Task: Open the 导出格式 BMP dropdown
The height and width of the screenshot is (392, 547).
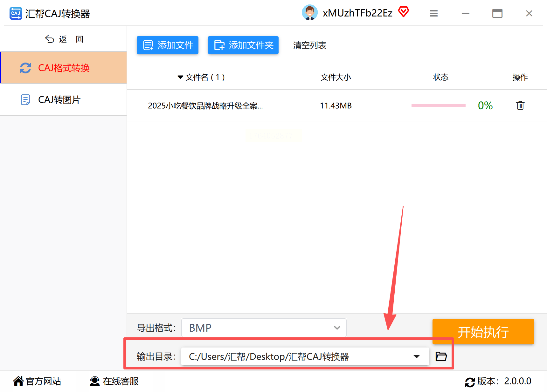Action: [x=263, y=328]
